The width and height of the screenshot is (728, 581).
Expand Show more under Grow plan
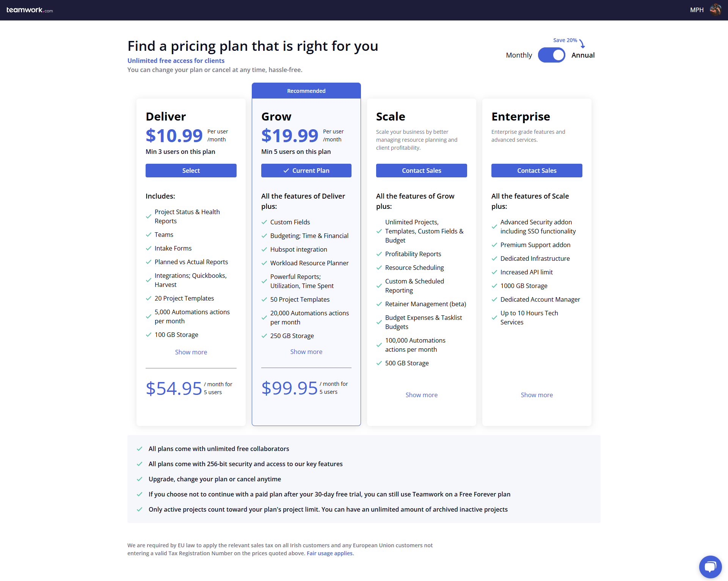(306, 352)
